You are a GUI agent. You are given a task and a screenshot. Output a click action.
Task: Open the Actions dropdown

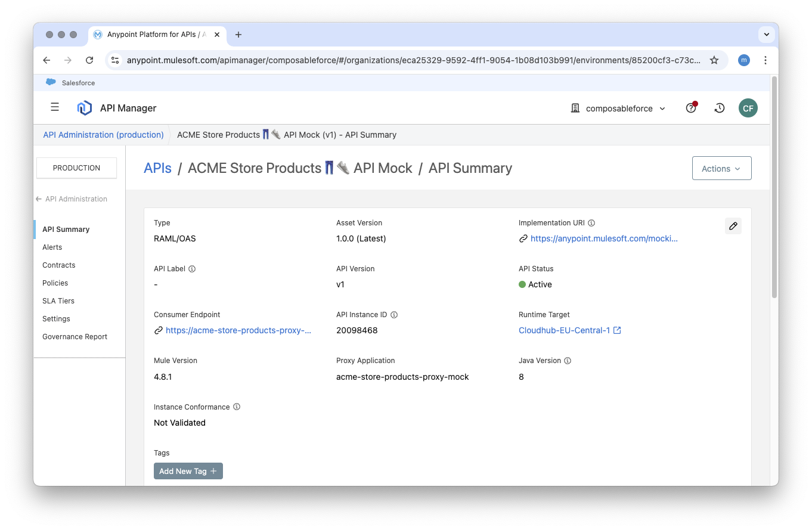tap(721, 169)
